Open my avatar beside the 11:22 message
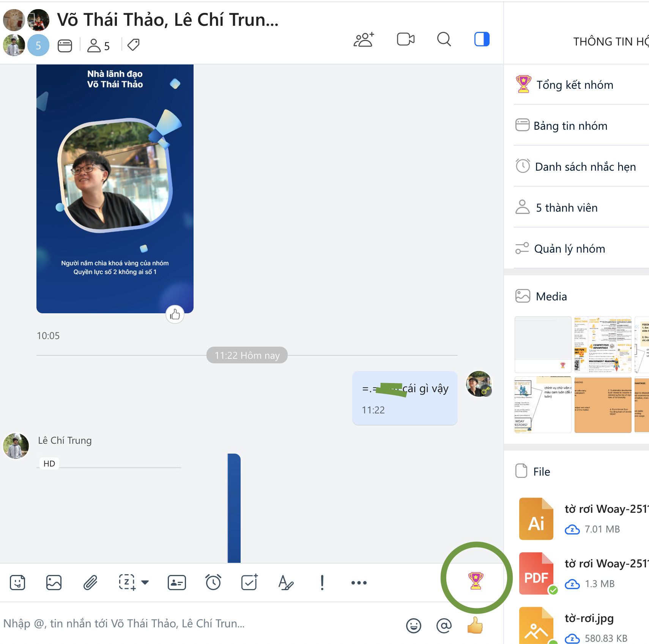 click(479, 384)
